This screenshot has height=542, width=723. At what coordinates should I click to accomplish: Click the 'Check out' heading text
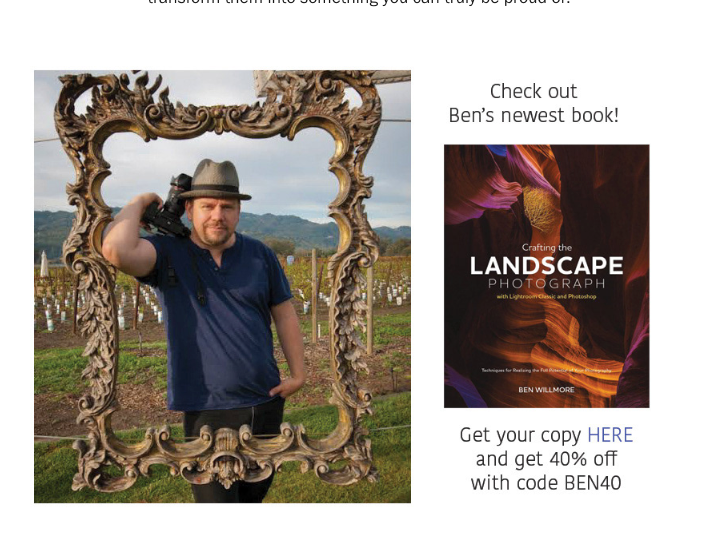[533, 91]
